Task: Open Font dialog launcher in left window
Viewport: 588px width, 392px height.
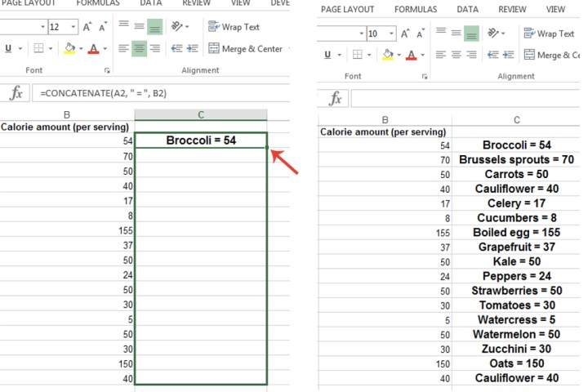Action: point(107,70)
